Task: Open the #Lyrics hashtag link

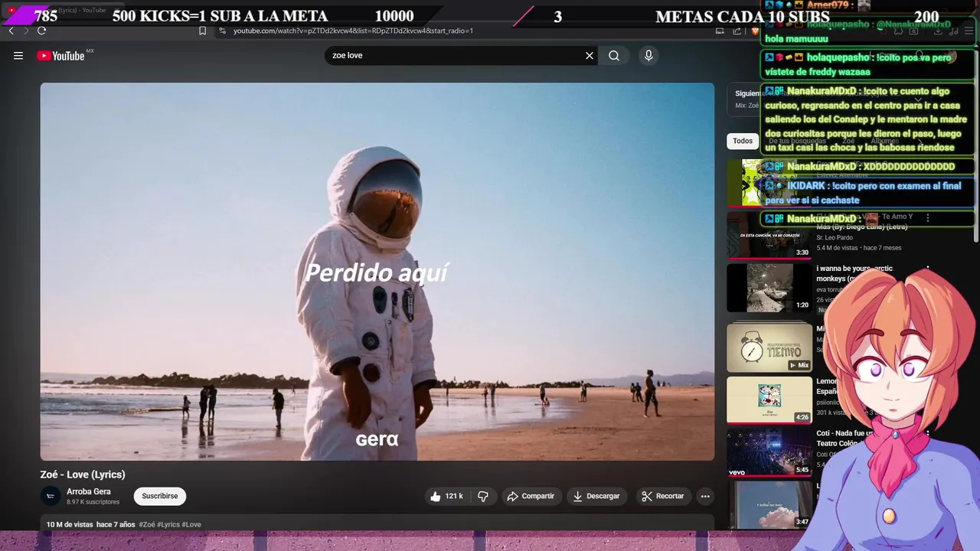Action: pyautogui.click(x=168, y=524)
